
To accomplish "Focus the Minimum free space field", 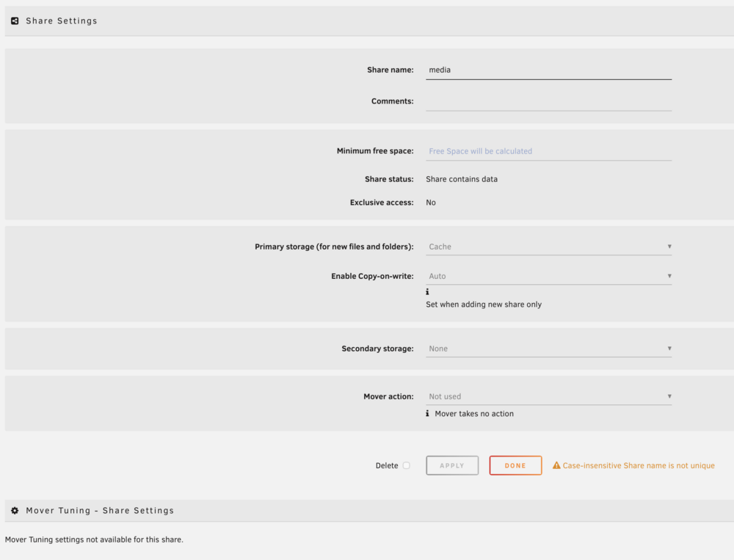I will pyautogui.click(x=548, y=151).
